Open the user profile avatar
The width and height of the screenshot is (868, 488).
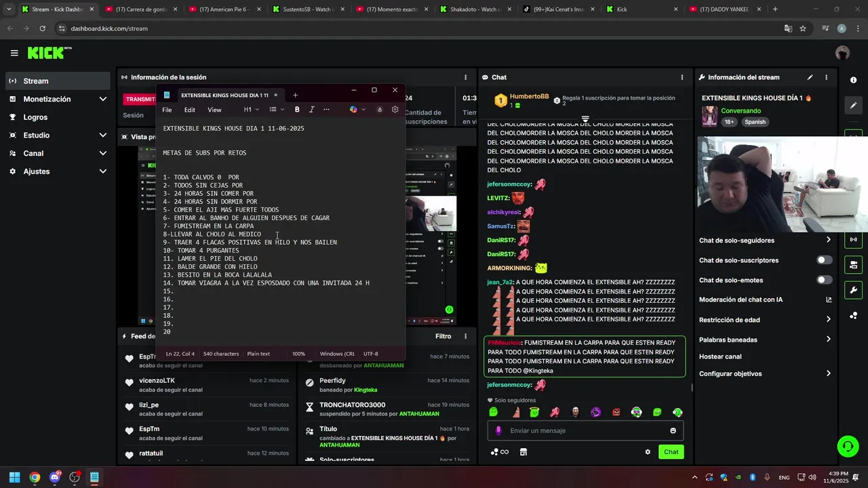(842, 53)
